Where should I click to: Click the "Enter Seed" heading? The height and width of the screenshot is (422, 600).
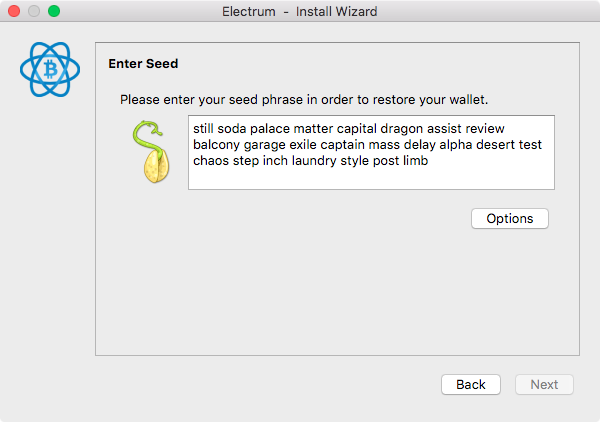(143, 64)
